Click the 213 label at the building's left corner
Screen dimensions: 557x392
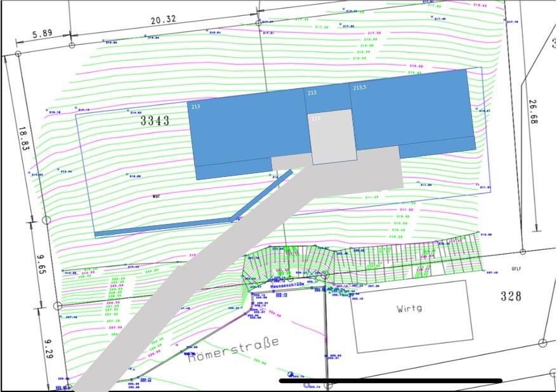click(195, 107)
